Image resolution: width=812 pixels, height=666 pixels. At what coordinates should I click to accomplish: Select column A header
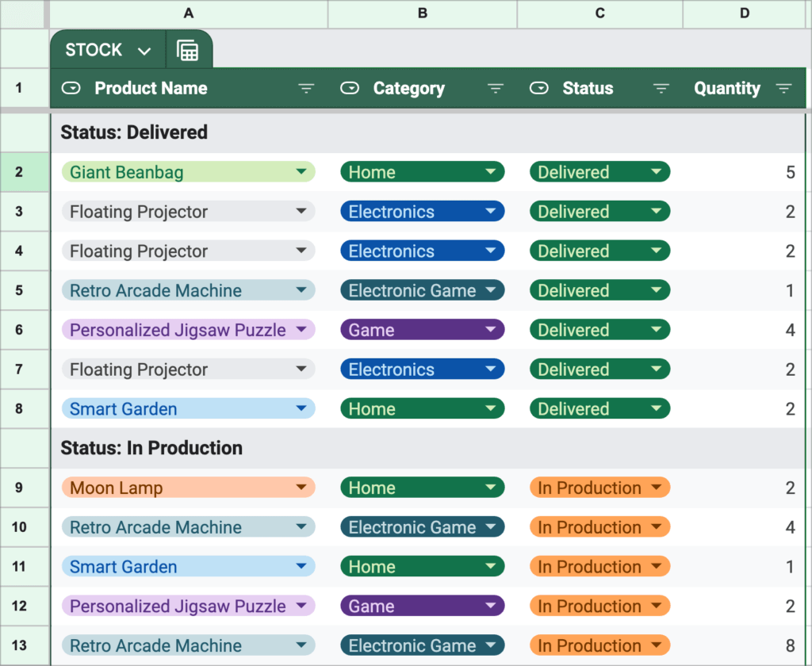tap(189, 14)
